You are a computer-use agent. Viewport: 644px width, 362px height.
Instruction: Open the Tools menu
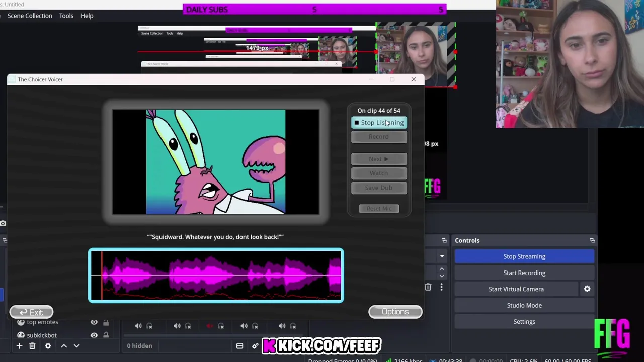click(x=66, y=16)
